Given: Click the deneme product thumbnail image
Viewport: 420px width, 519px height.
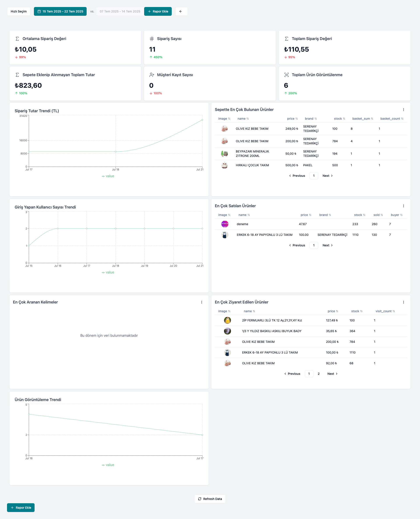Looking at the screenshot, I should pos(225,224).
